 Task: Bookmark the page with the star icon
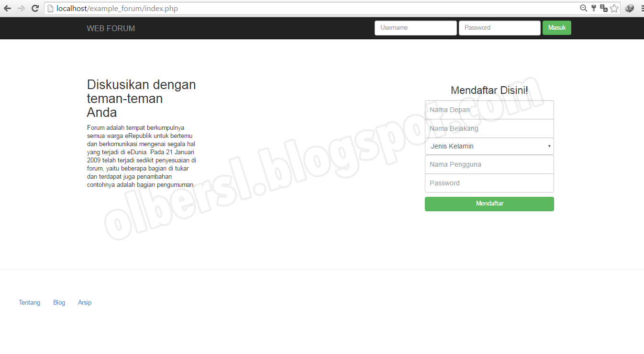tap(614, 8)
